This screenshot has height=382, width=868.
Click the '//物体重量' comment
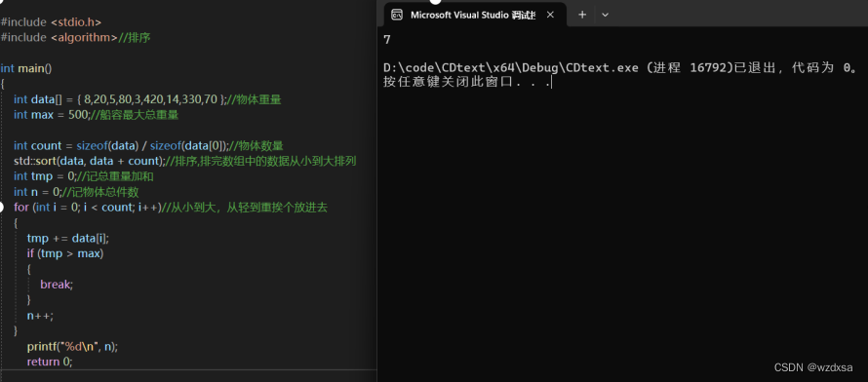coord(255,99)
